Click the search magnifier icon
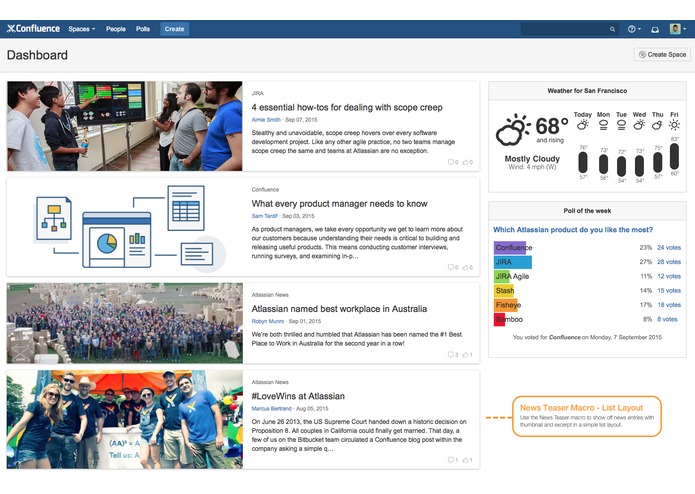This screenshot has height=494, width=695. pyautogui.click(x=612, y=29)
